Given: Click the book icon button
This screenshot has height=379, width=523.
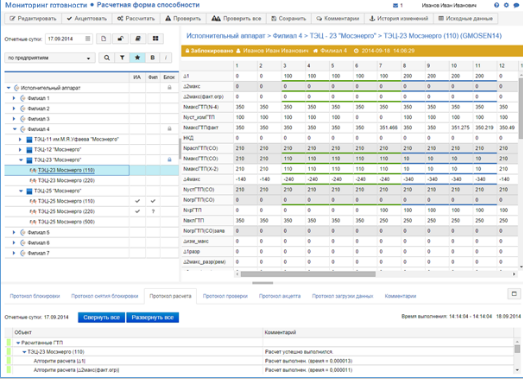Looking at the screenshot, I should pos(138,39).
